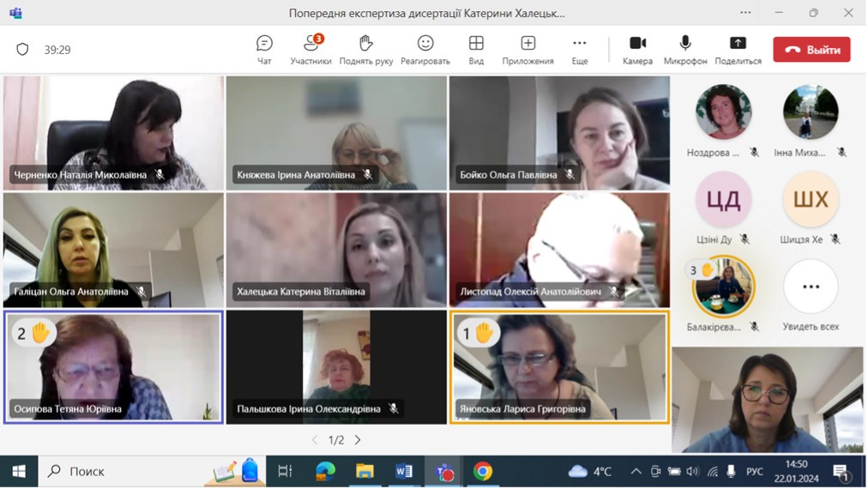This screenshot has width=868, height=489.
Task: Open the Windows notifications center
Action: coord(841,472)
